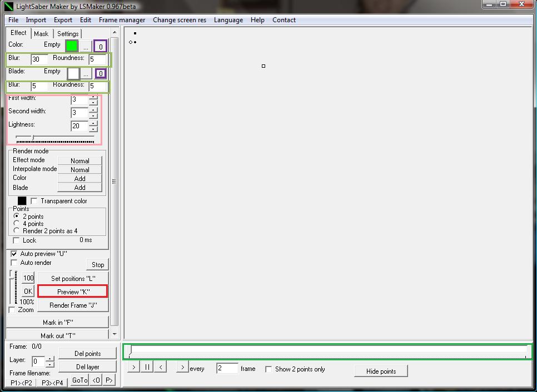Viewport: 537px width, 392px height.
Task: Open Change screen res menu
Action: click(180, 20)
